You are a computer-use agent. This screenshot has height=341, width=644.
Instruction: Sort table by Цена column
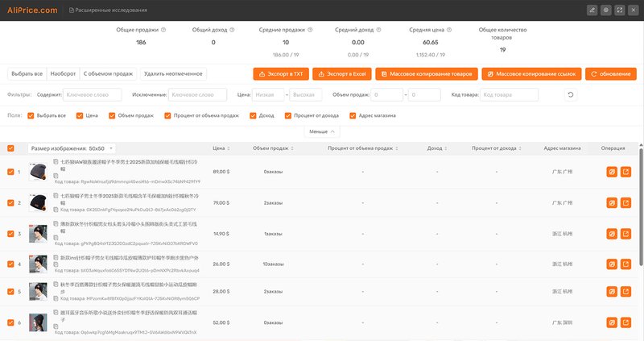click(221, 148)
